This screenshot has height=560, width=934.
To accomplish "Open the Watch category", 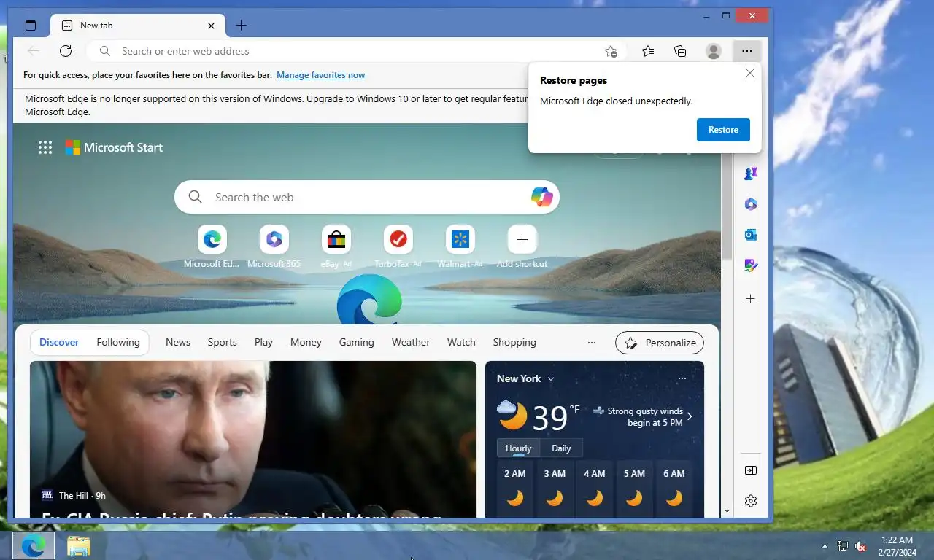I will tap(461, 342).
